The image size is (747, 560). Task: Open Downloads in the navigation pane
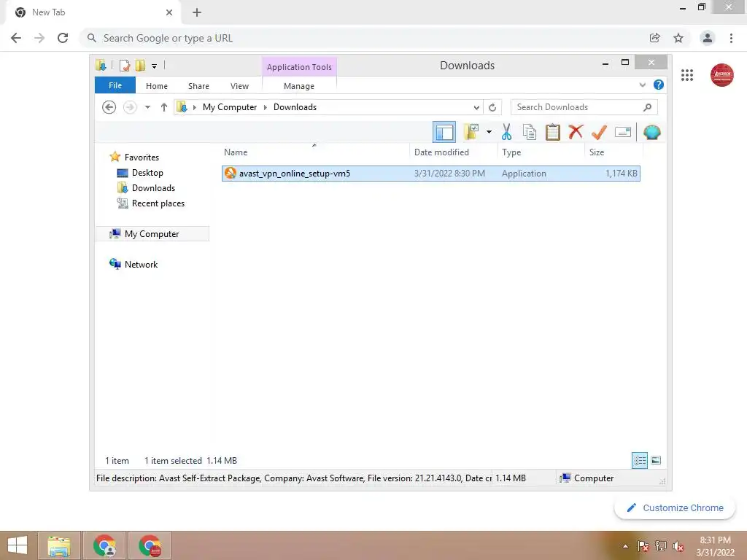tap(153, 187)
